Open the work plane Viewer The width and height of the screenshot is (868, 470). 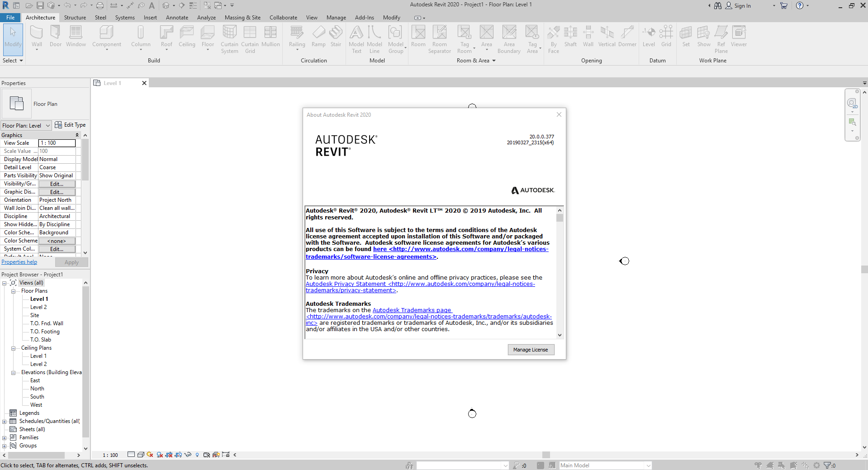point(739,36)
